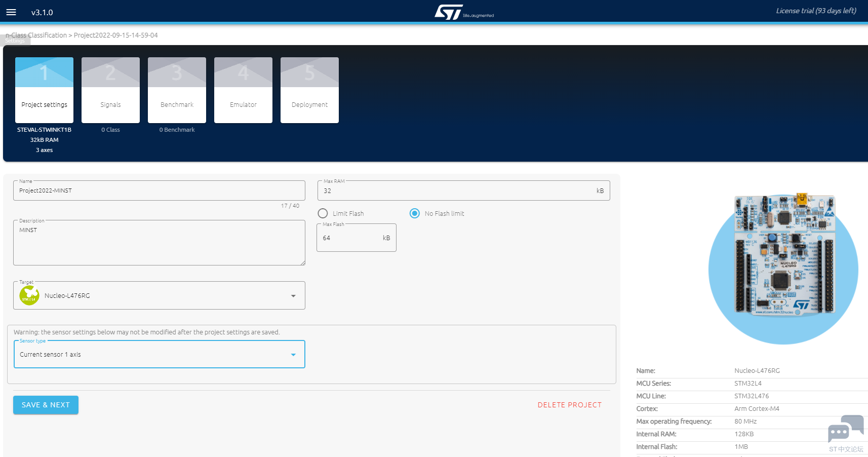Click the Nucleo-L476RG Name value in specs
The image size is (868, 457).
(x=757, y=371)
